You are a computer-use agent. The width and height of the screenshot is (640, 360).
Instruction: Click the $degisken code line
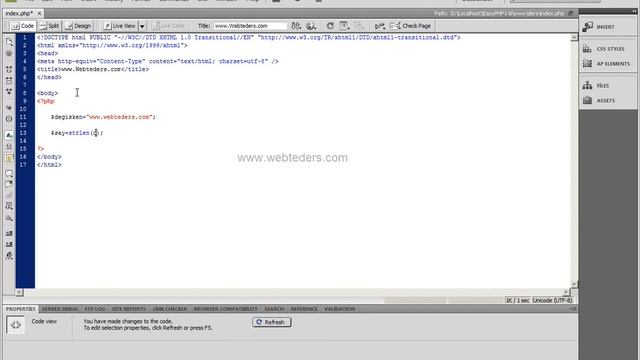pos(103,117)
